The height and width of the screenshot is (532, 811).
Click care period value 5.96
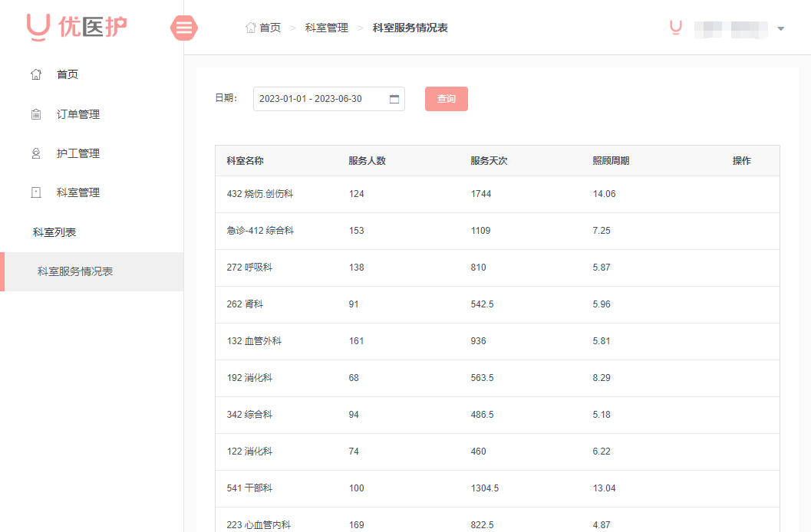pyautogui.click(x=602, y=304)
